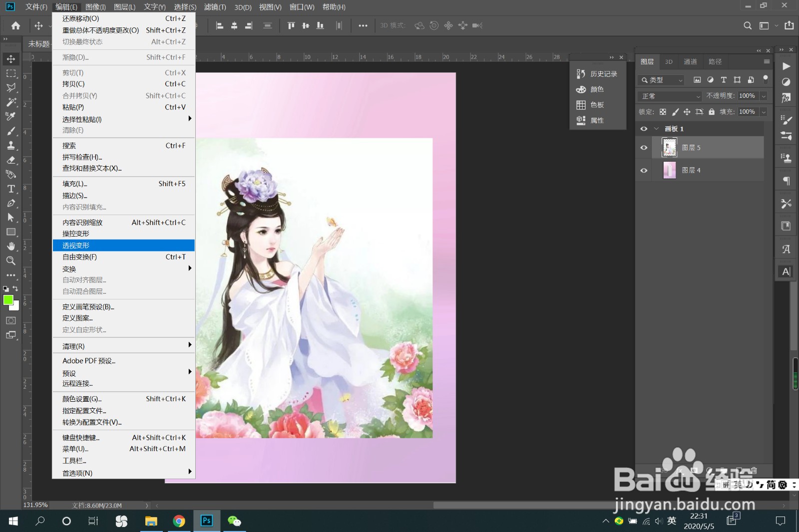
Task: Click align left edges icon
Action: point(219,25)
